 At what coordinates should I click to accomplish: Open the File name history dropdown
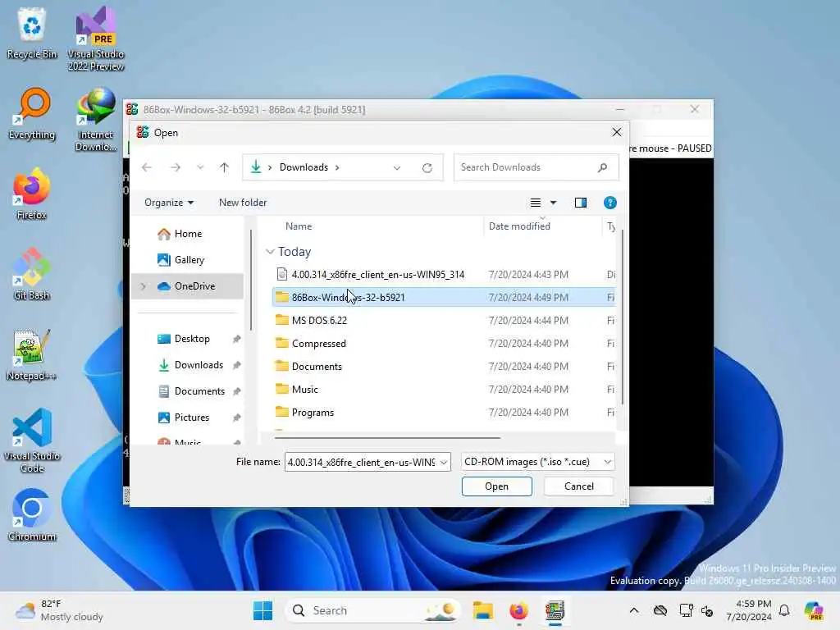tap(444, 462)
